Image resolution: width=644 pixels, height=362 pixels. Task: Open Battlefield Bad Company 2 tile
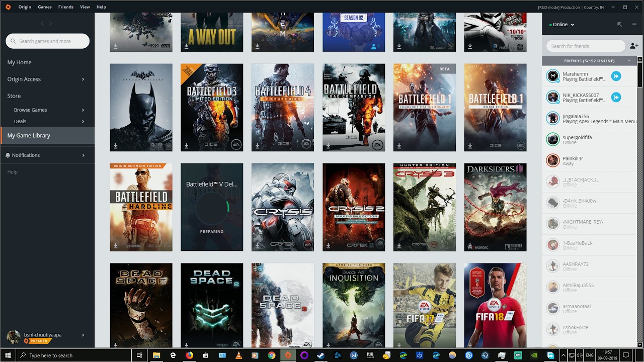click(354, 108)
